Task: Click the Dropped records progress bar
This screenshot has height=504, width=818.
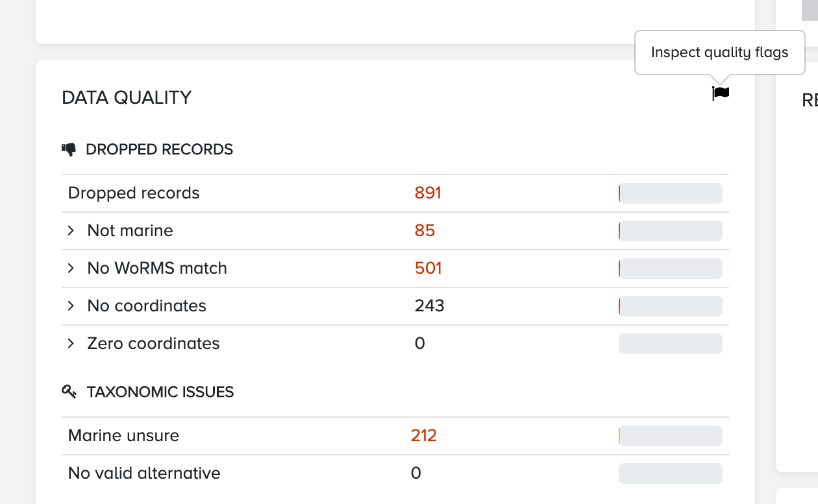Action: pyautogui.click(x=671, y=193)
